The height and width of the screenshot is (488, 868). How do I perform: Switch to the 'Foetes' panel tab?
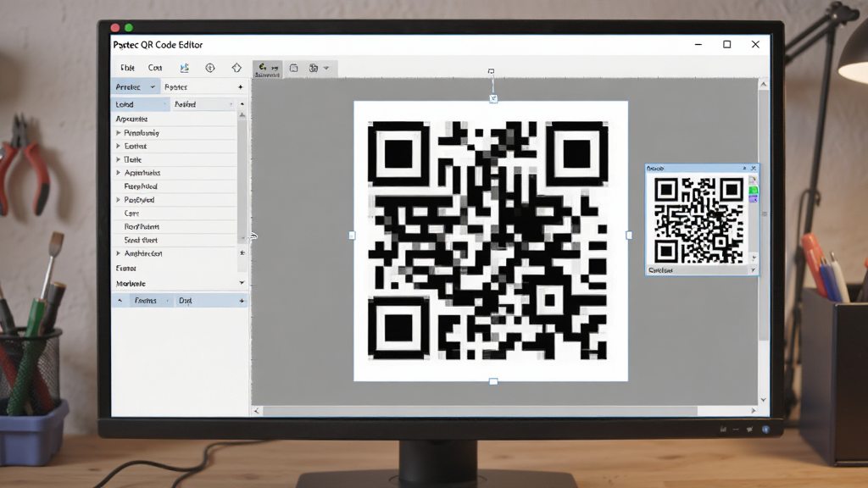176,87
